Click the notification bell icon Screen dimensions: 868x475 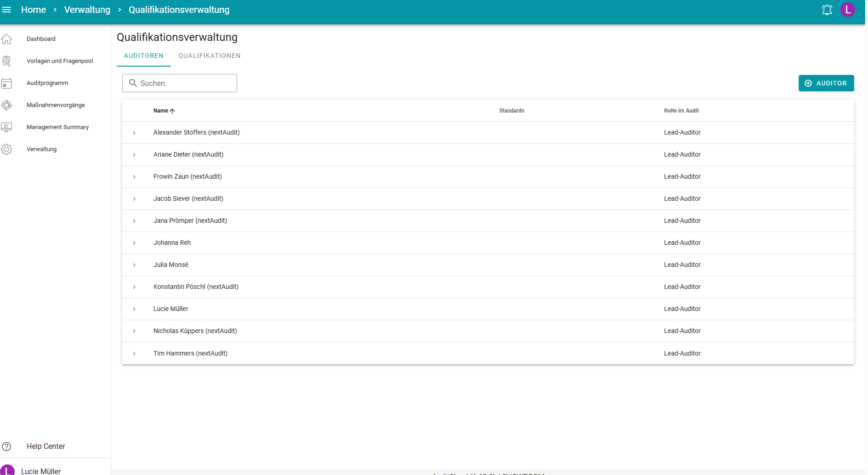(827, 10)
